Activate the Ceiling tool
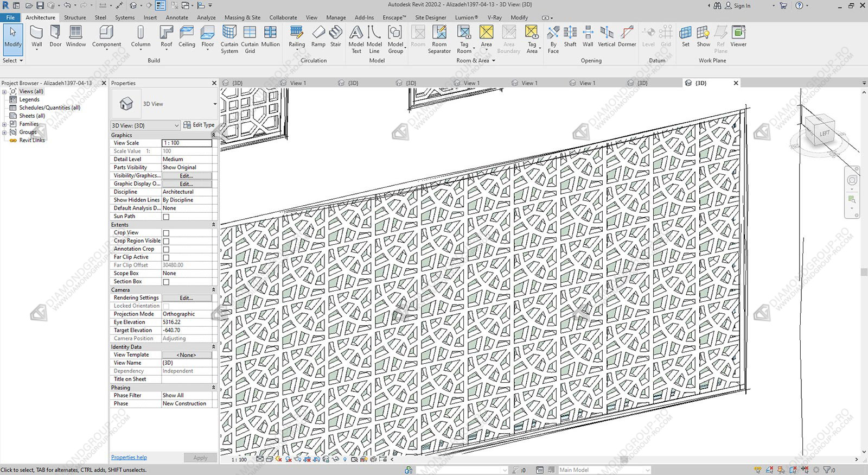This screenshot has height=475, width=868. click(x=187, y=37)
